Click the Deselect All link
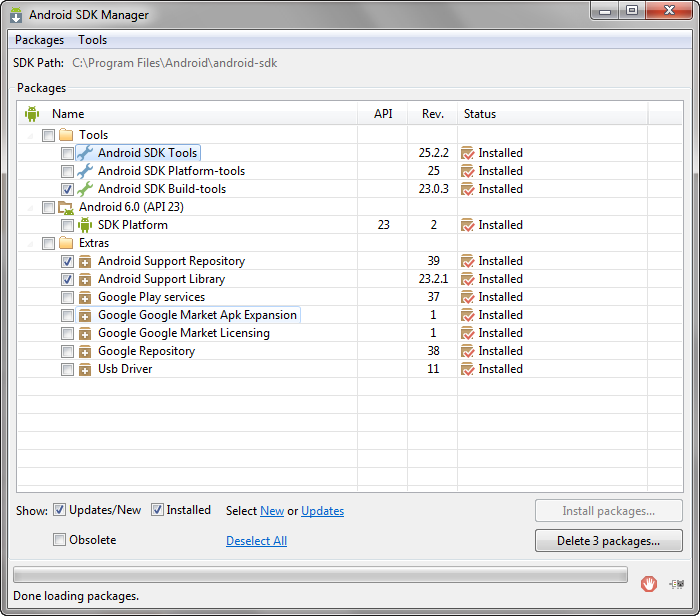This screenshot has height=616, width=700. click(256, 541)
